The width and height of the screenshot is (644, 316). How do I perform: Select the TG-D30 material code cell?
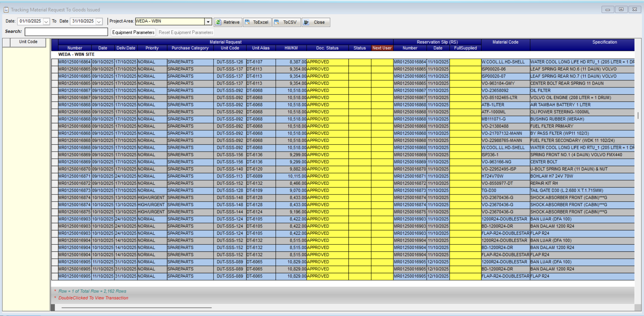coord(505,190)
